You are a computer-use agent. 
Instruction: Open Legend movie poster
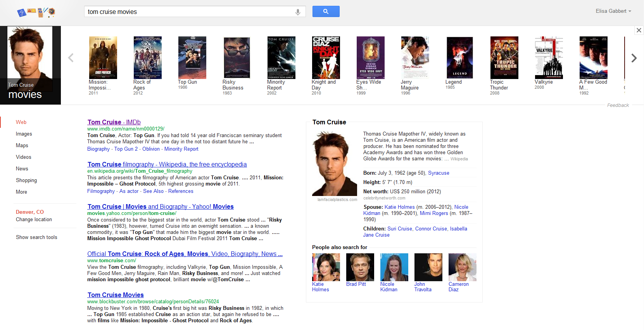[459, 58]
